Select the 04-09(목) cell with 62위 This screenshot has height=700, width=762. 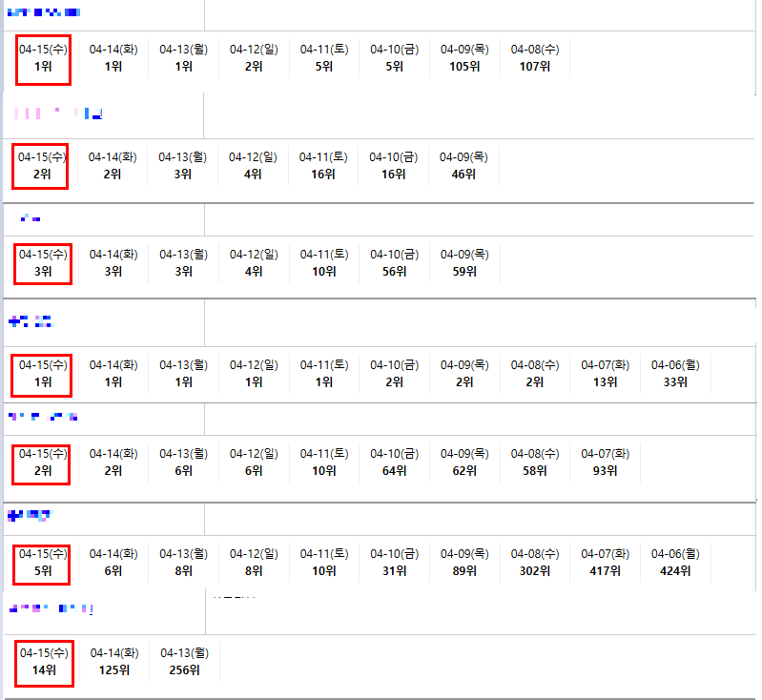point(464,463)
